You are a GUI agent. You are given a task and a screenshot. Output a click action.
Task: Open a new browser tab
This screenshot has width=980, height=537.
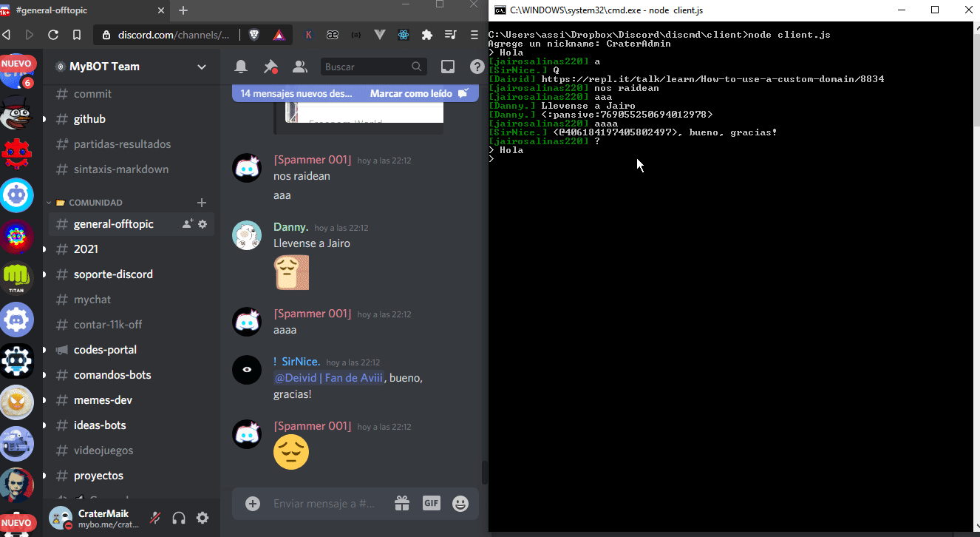coord(183,10)
